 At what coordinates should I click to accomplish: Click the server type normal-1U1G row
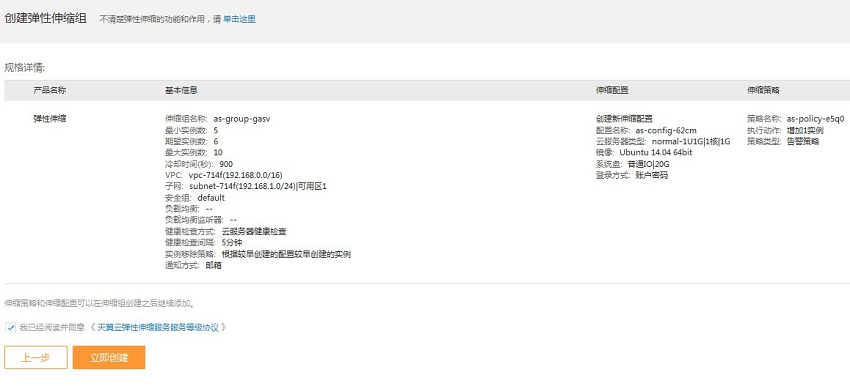tap(663, 141)
